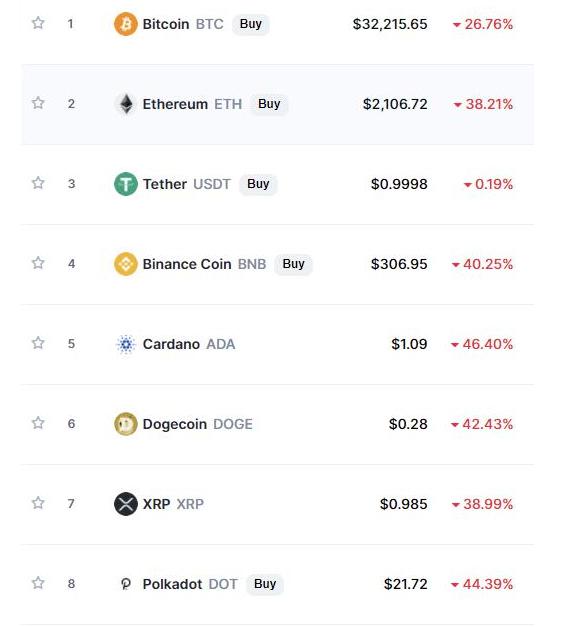Click the Polkadot logo icon
The image size is (561, 627).
point(126,584)
